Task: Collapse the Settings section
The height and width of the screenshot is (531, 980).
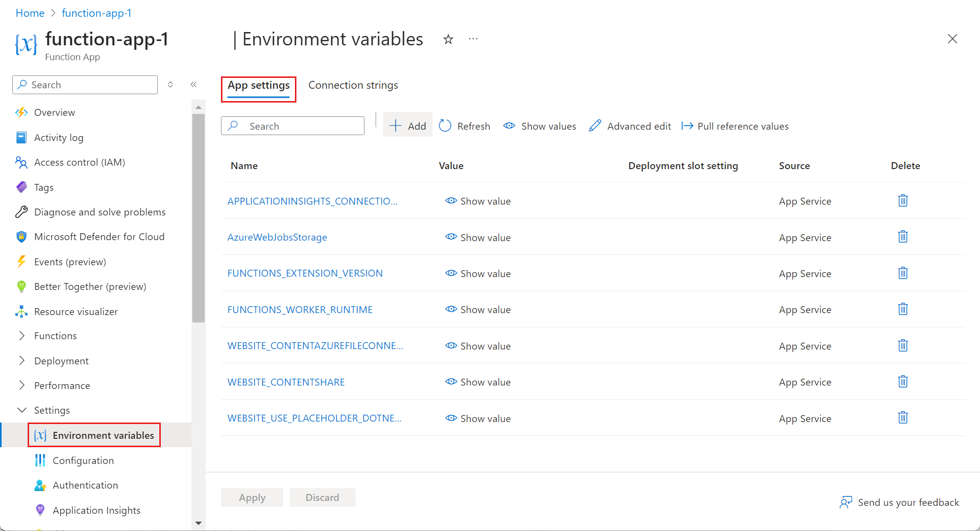Action: pos(22,410)
